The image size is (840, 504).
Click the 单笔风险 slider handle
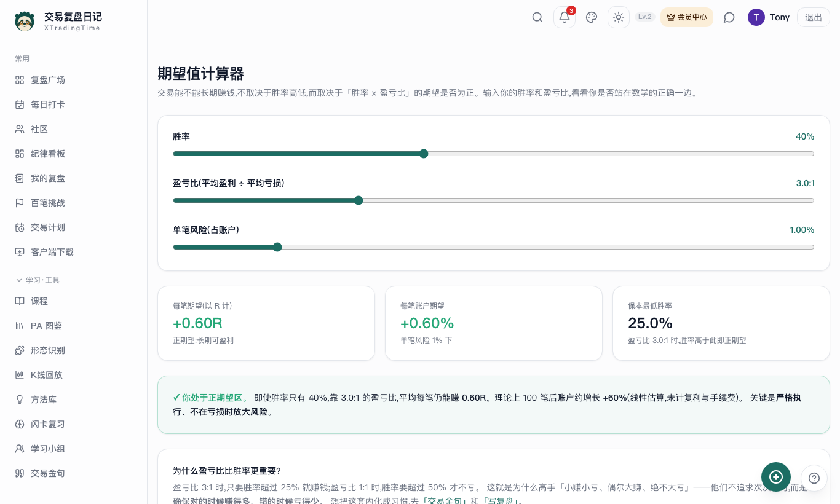click(277, 247)
